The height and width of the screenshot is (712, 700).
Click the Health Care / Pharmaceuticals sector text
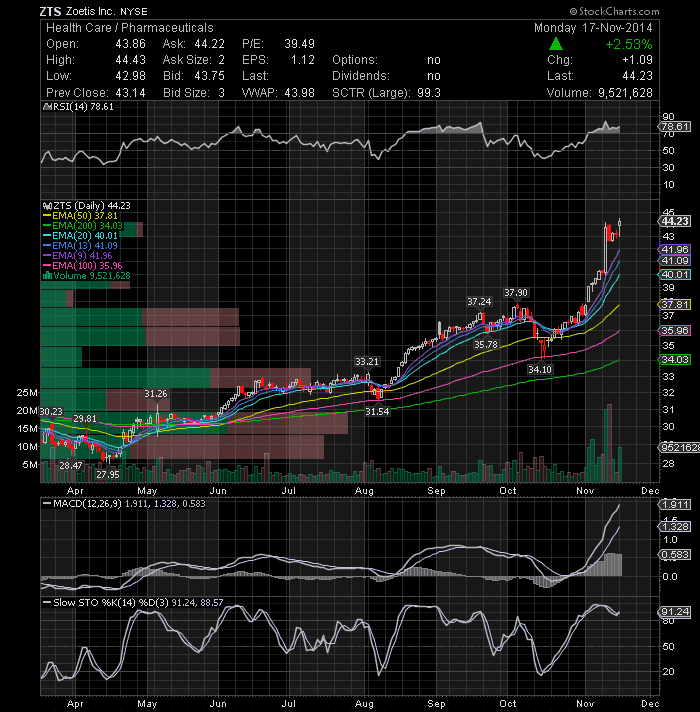click(129, 28)
